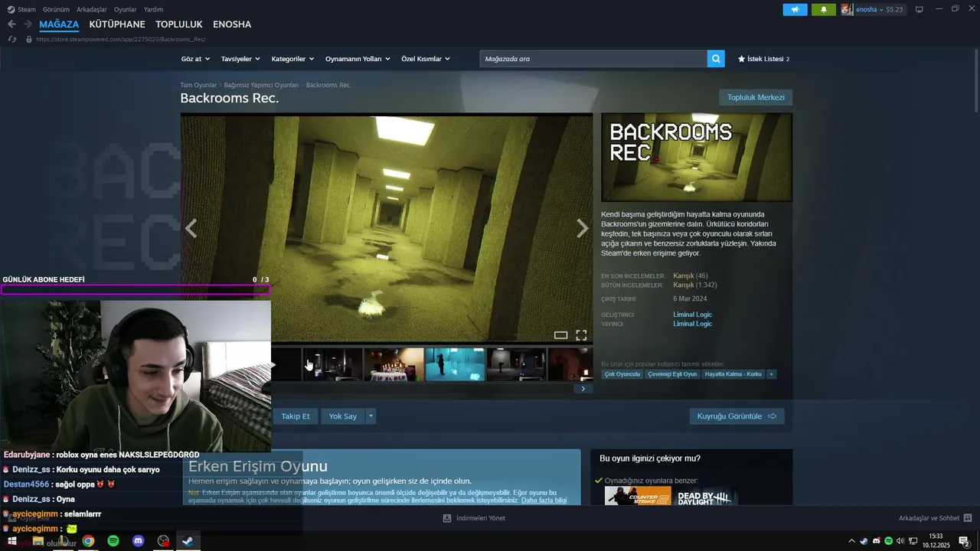Image resolution: width=980 pixels, height=551 pixels.
Task: Reload the page with refresh icon
Action: pos(11,39)
